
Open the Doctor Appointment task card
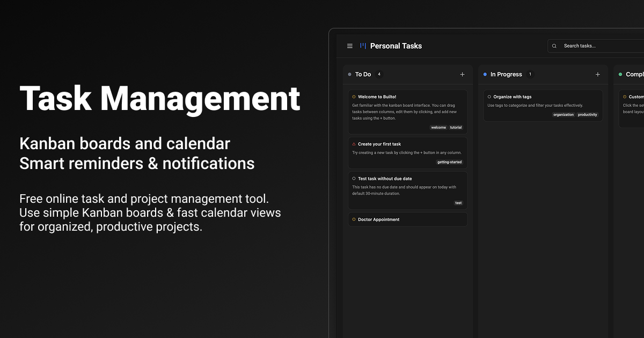[408, 219]
